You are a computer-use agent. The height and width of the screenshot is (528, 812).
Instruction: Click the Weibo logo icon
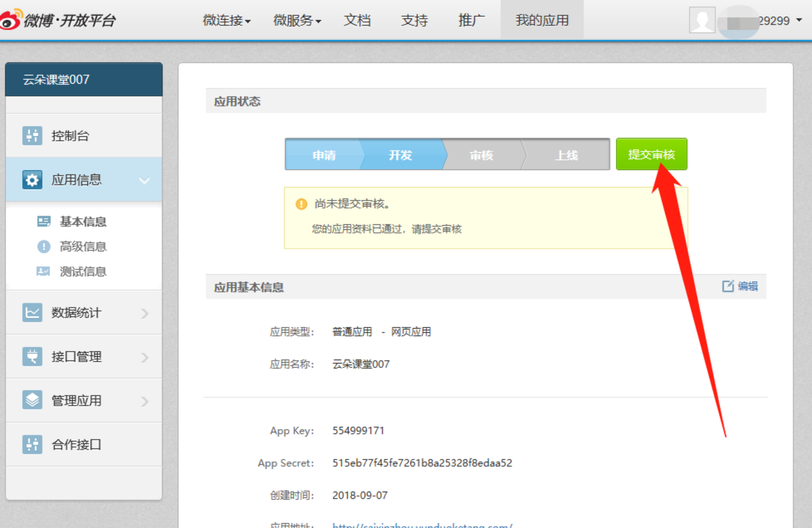[10, 19]
